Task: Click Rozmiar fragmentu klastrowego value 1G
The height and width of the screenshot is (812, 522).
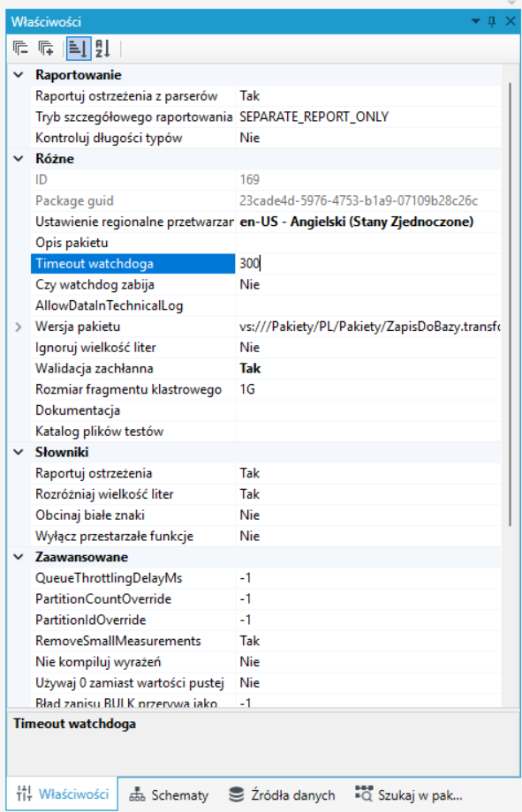Action: 247,389
